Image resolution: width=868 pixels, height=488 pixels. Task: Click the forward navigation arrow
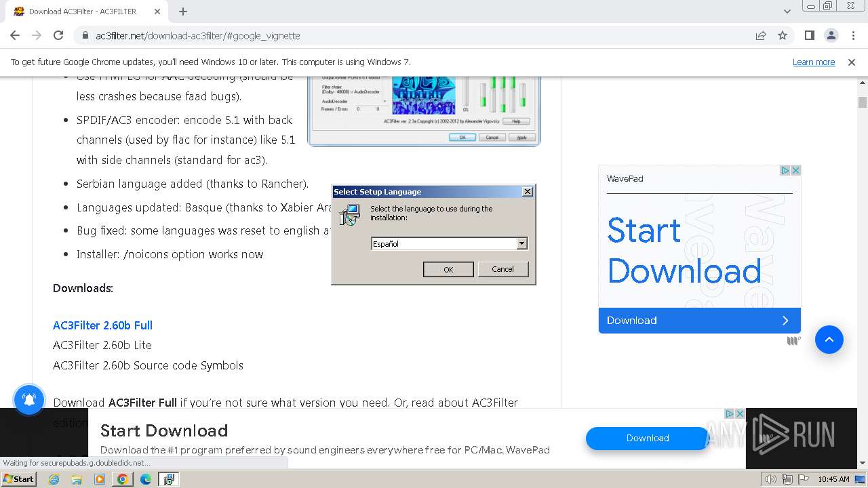pos(37,36)
